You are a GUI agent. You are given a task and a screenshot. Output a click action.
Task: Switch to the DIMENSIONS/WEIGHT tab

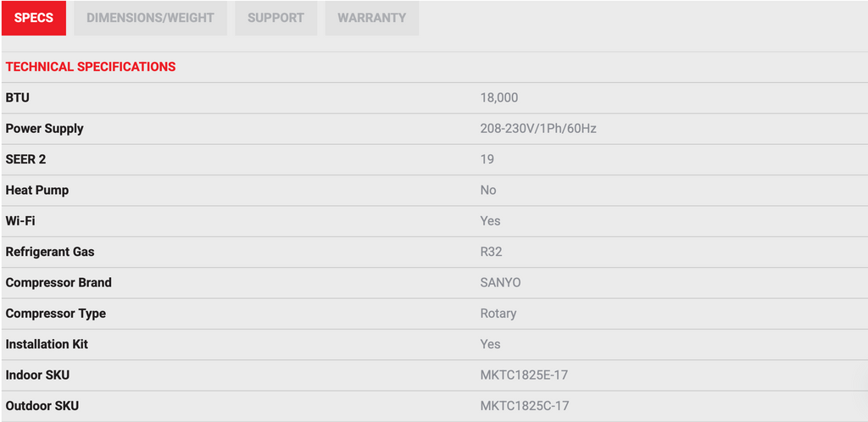click(150, 18)
